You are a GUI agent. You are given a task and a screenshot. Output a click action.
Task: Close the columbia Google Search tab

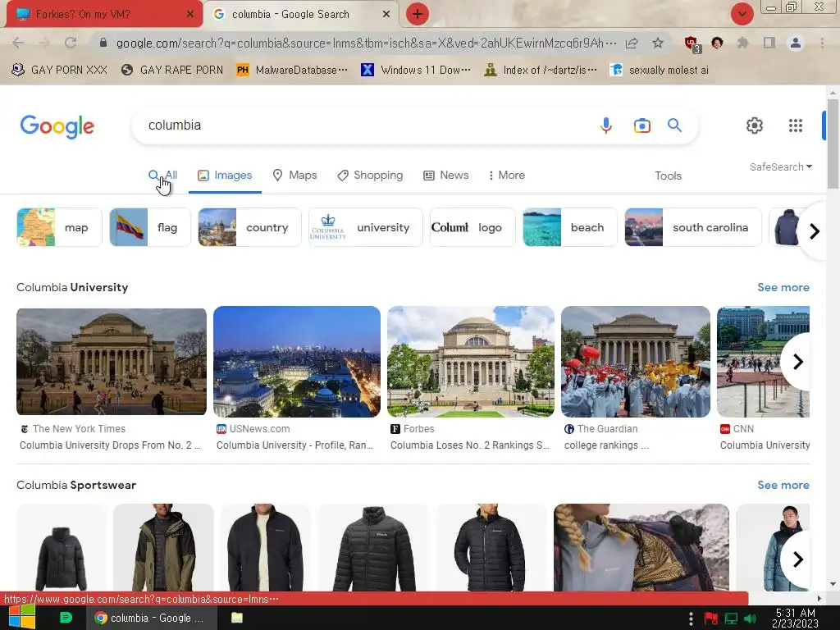(386, 15)
